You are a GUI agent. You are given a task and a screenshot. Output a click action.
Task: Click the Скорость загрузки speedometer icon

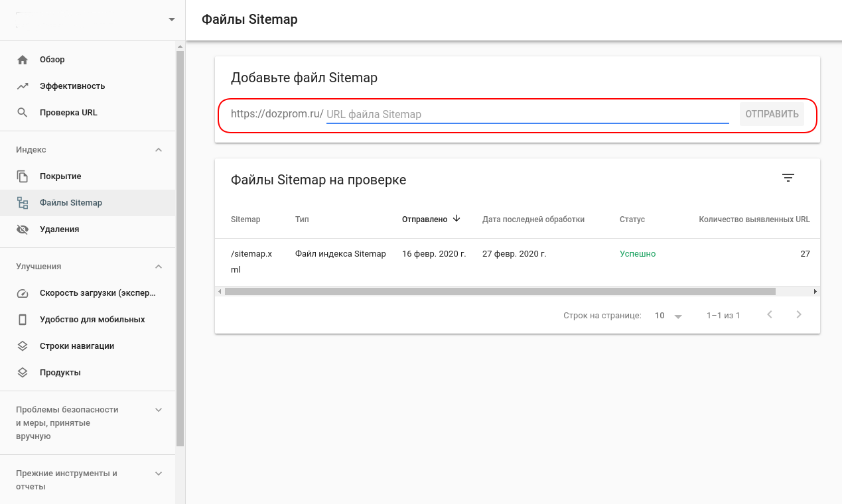23,293
